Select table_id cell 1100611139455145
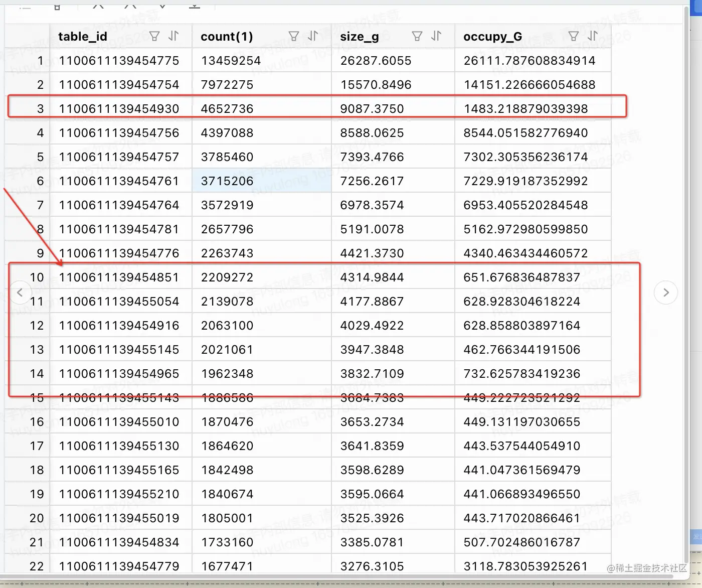This screenshot has height=588, width=702. point(121,350)
